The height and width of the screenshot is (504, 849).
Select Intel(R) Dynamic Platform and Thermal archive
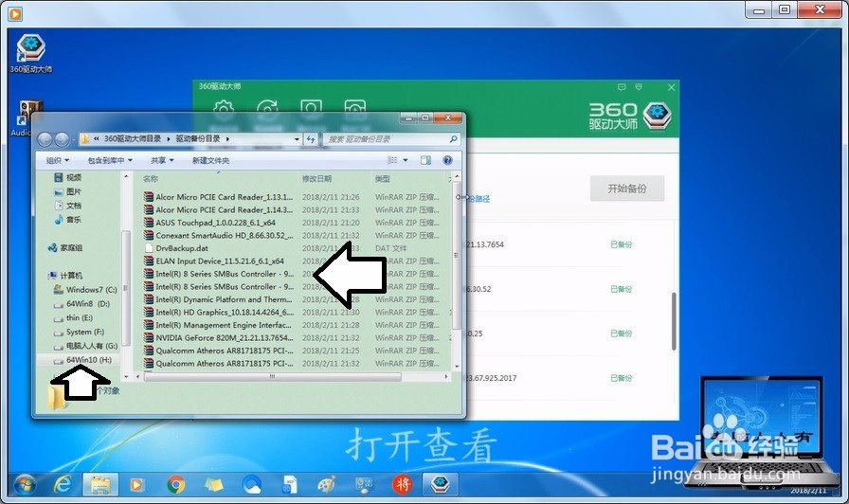pyautogui.click(x=218, y=299)
